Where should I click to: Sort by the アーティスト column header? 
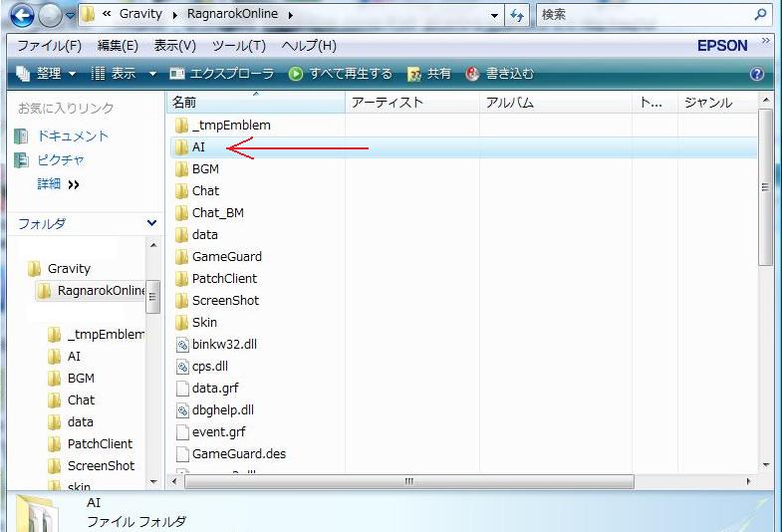[x=412, y=103]
